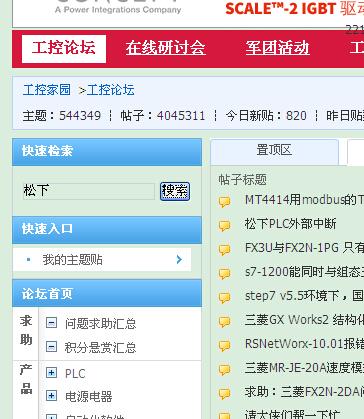This screenshot has width=364, height=419.
Task: Click bubble icon beside 求助：三菱FX2N-2DA post
Action: click(225, 393)
